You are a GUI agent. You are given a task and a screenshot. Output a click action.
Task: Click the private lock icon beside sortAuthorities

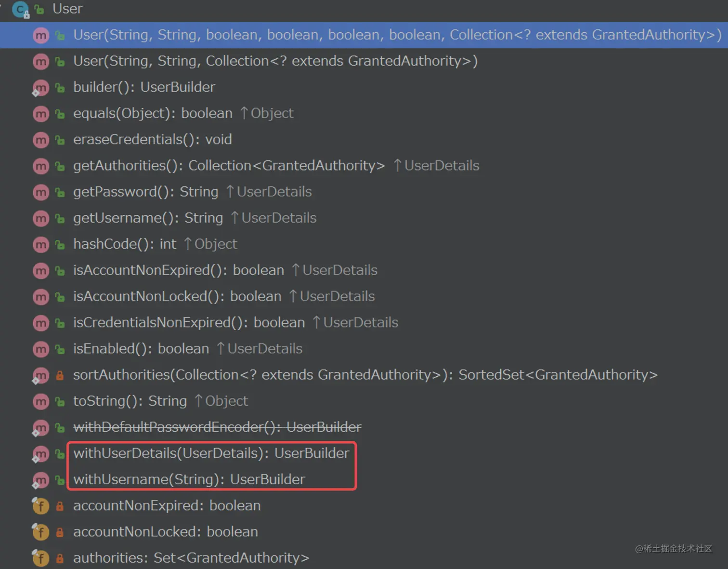pyautogui.click(x=60, y=375)
